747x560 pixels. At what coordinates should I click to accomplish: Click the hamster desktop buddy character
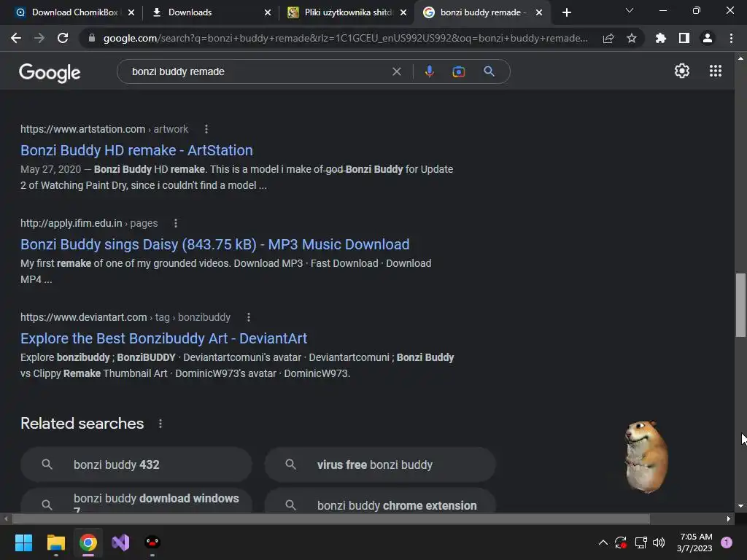[x=646, y=456]
